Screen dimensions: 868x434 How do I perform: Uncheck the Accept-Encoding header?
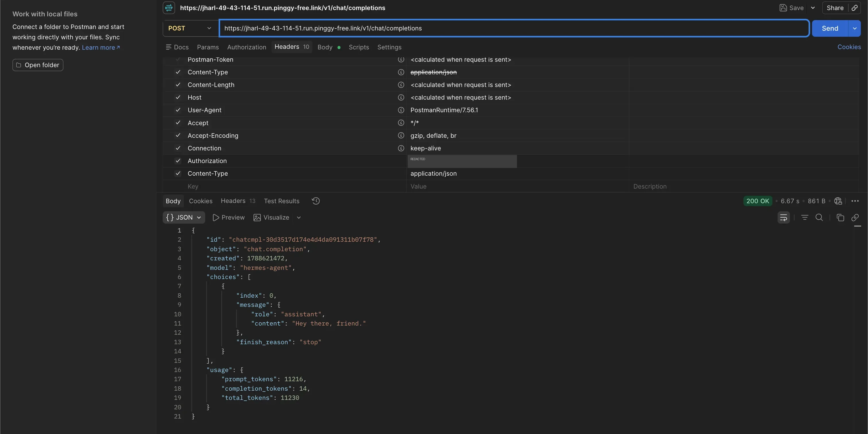178,135
